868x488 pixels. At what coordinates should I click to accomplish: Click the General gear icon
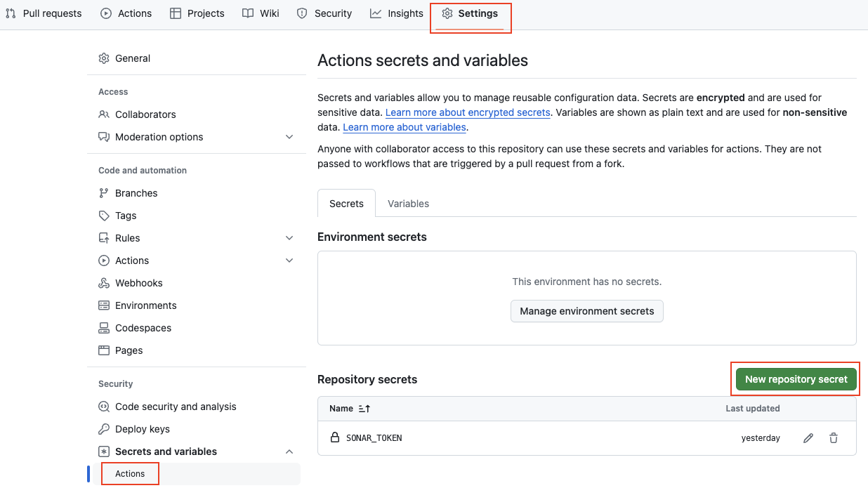coord(104,58)
